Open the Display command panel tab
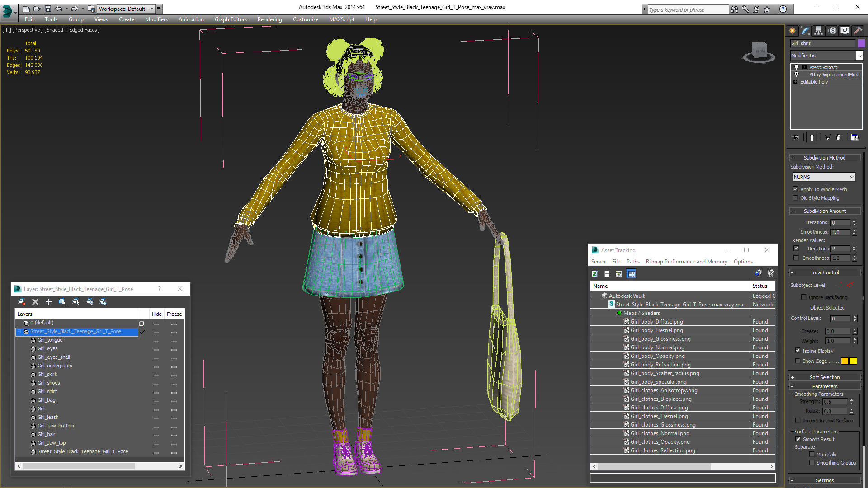The height and width of the screenshot is (488, 868). pos(844,31)
